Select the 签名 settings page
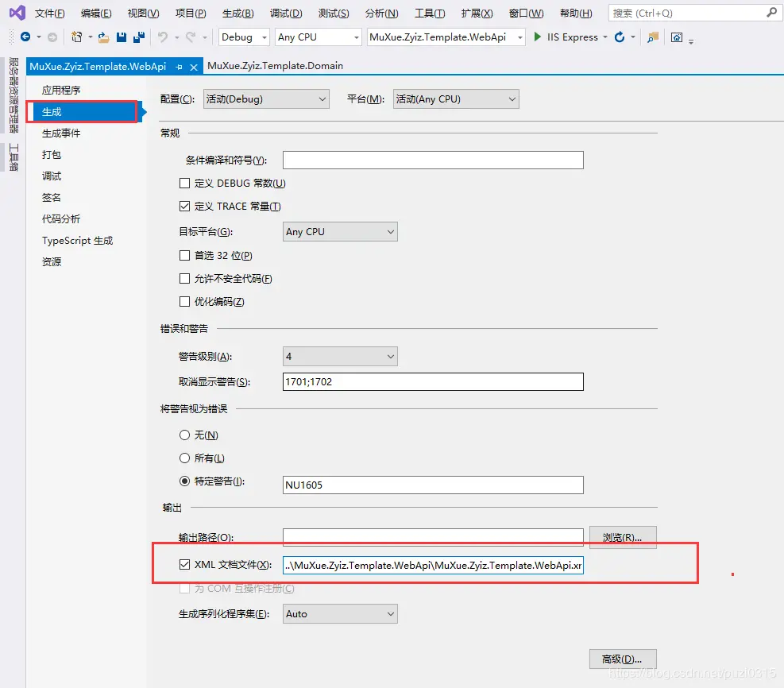The width and height of the screenshot is (784, 688). point(52,198)
